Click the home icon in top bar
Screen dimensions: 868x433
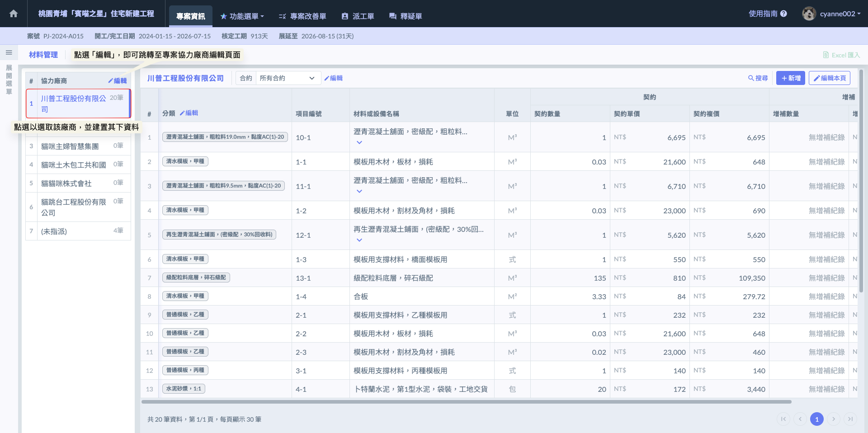click(x=14, y=14)
